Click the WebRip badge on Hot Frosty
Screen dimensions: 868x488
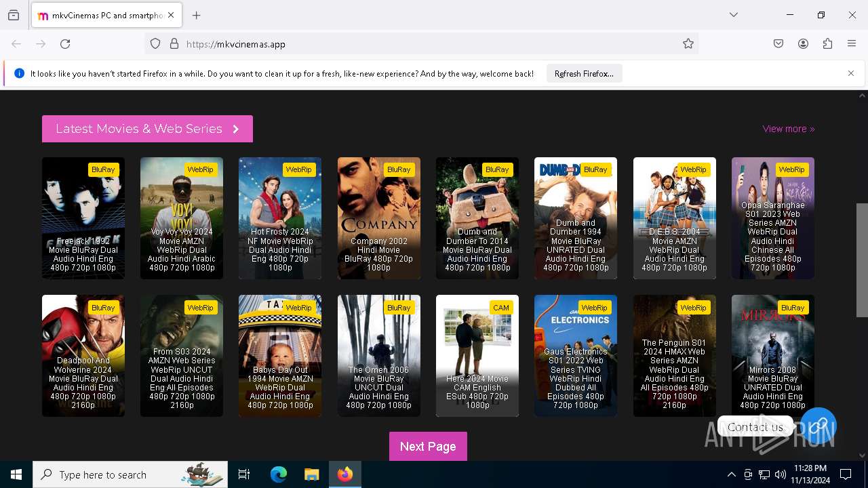[x=298, y=169]
